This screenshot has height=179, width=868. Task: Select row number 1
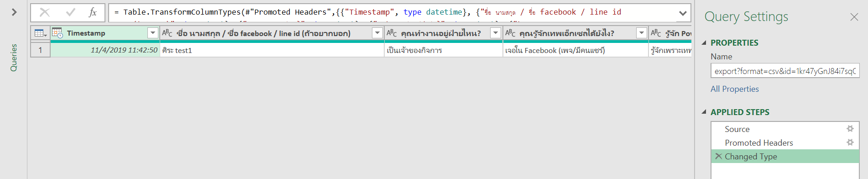click(x=41, y=50)
